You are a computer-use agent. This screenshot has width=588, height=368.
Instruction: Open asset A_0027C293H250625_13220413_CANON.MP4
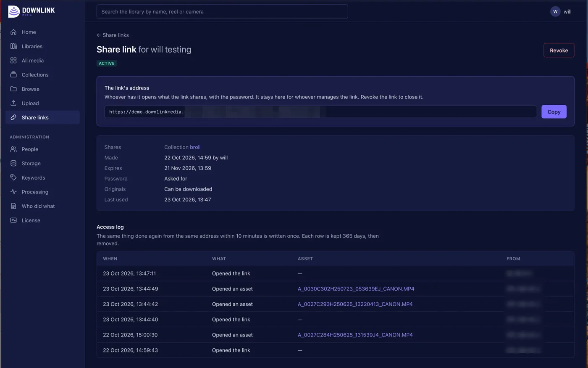pyautogui.click(x=355, y=304)
